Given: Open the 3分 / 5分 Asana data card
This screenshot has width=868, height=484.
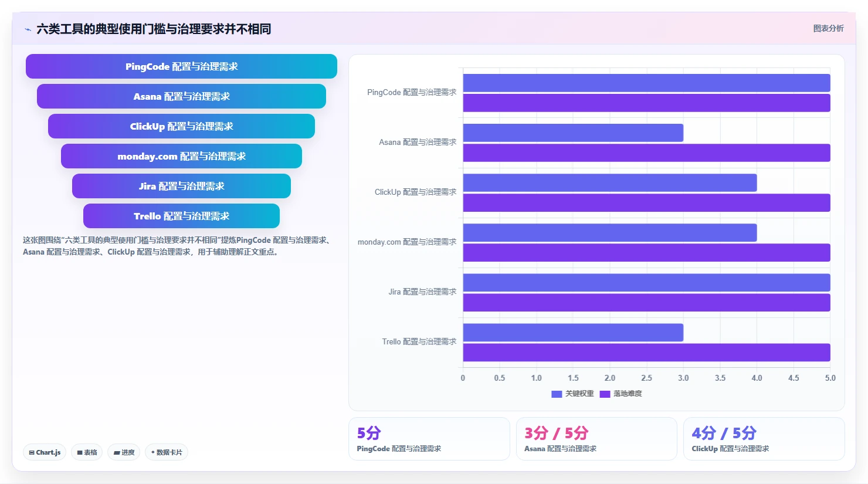Looking at the screenshot, I should (596, 439).
